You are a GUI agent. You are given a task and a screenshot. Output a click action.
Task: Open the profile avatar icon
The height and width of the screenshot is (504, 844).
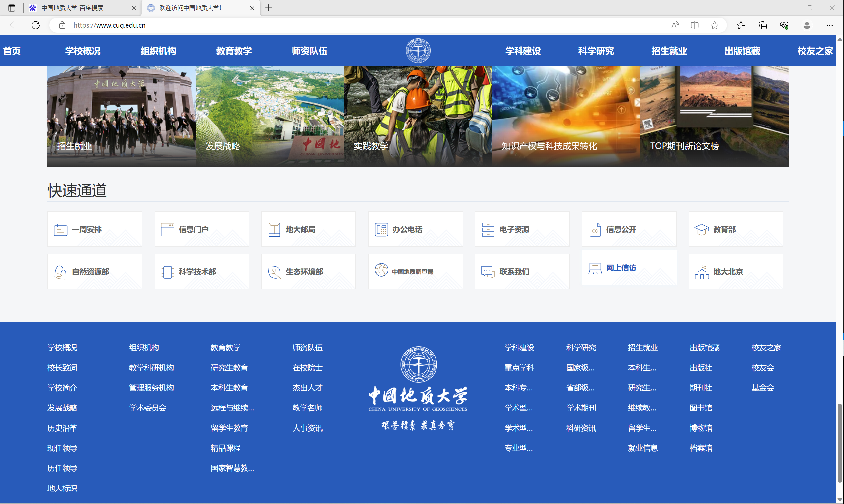(807, 25)
